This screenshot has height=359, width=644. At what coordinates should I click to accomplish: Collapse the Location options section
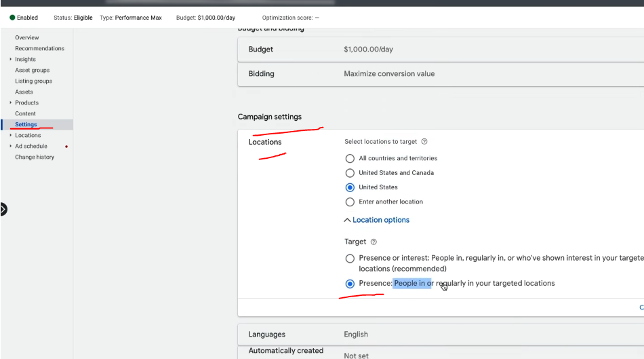point(377,220)
